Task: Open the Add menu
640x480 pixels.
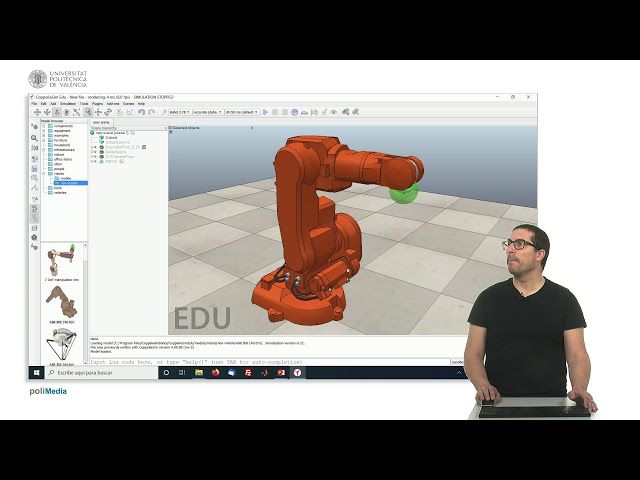Action: tap(53, 104)
